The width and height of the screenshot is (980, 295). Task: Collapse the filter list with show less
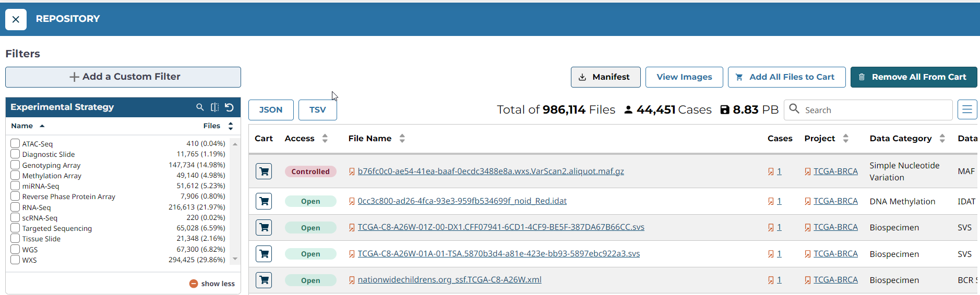pyautogui.click(x=212, y=284)
